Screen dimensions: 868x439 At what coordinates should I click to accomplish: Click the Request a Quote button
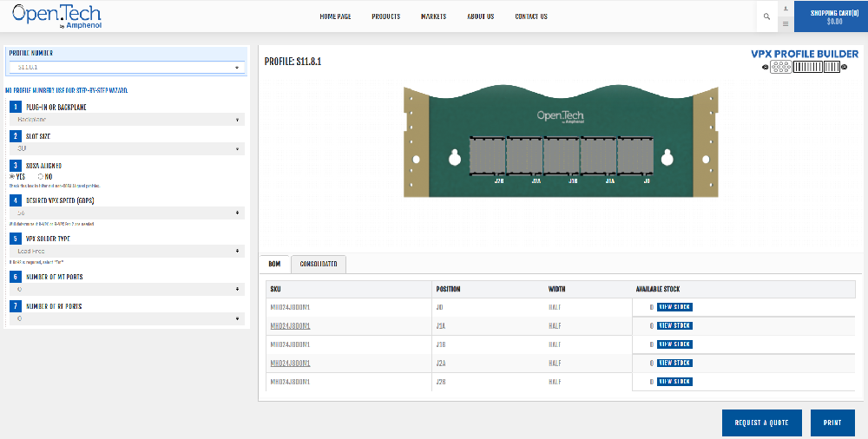coord(761,423)
